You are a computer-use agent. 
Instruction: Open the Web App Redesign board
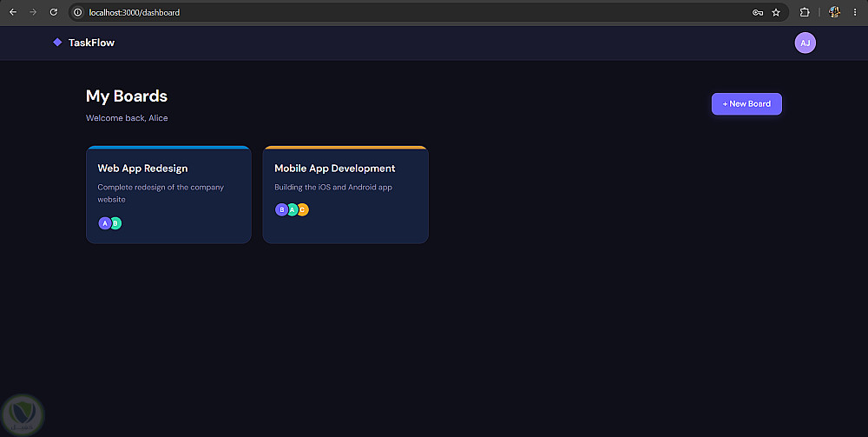point(169,195)
